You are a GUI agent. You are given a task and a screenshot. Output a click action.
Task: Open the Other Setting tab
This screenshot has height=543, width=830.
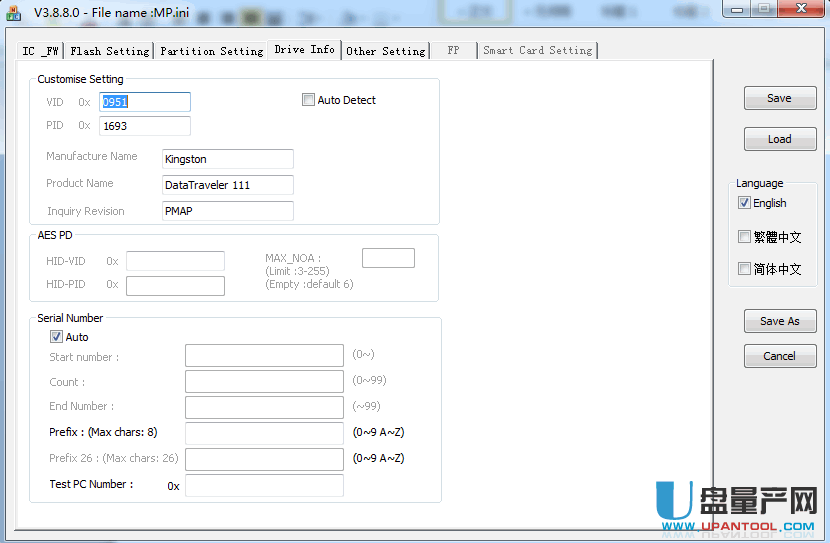tap(385, 51)
